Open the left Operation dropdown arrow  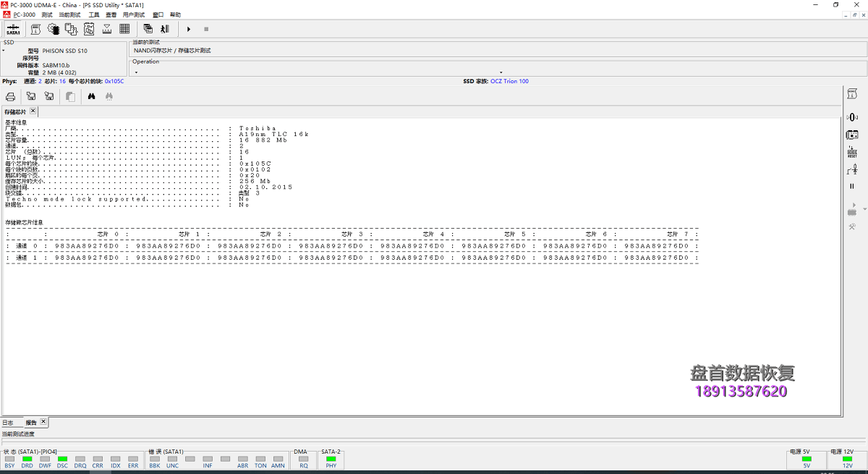click(x=136, y=72)
